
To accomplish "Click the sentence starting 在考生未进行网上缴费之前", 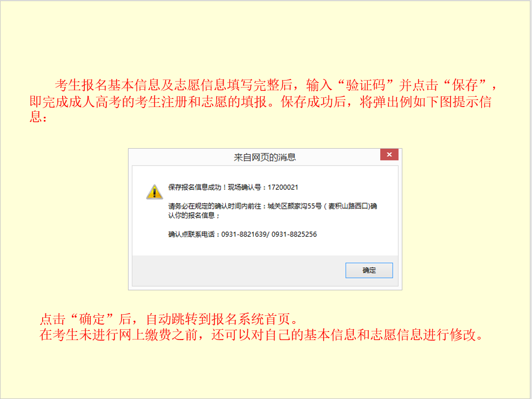I will pyautogui.click(x=261, y=335).
